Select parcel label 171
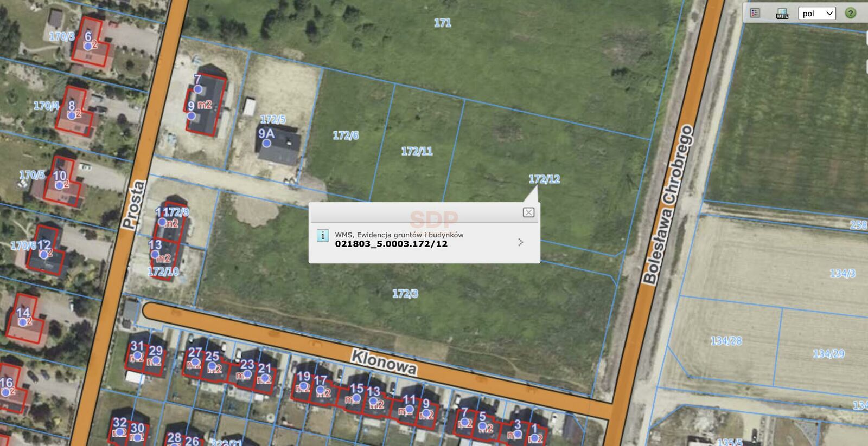This screenshot has width=868, height=446. pos(442,23)
